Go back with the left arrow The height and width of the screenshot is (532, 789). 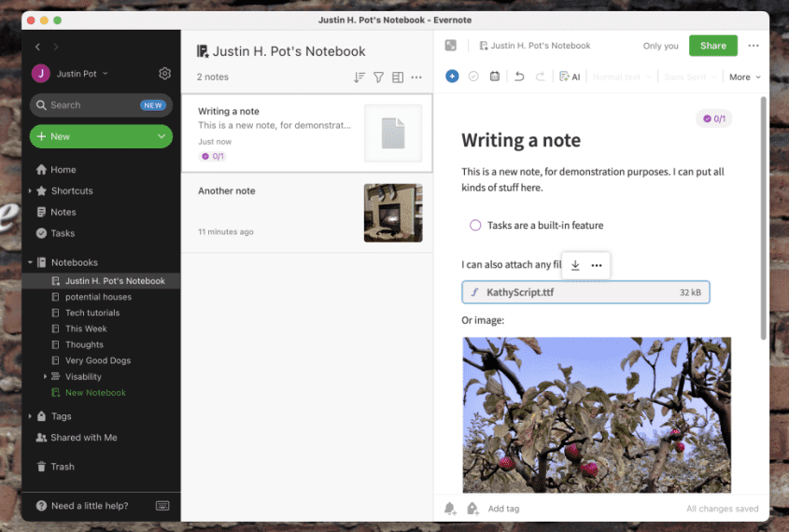pyautogui.click(x=37, y=47)
